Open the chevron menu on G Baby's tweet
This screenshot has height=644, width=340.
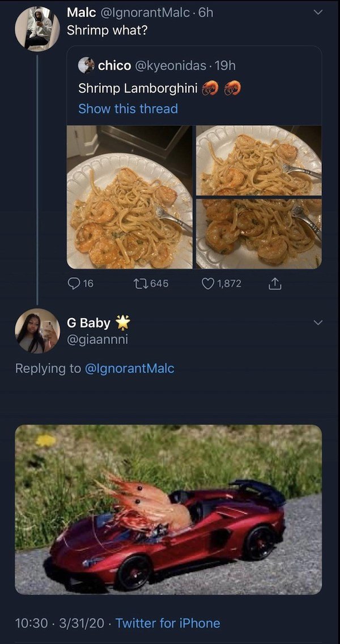(x=317, y=323)
